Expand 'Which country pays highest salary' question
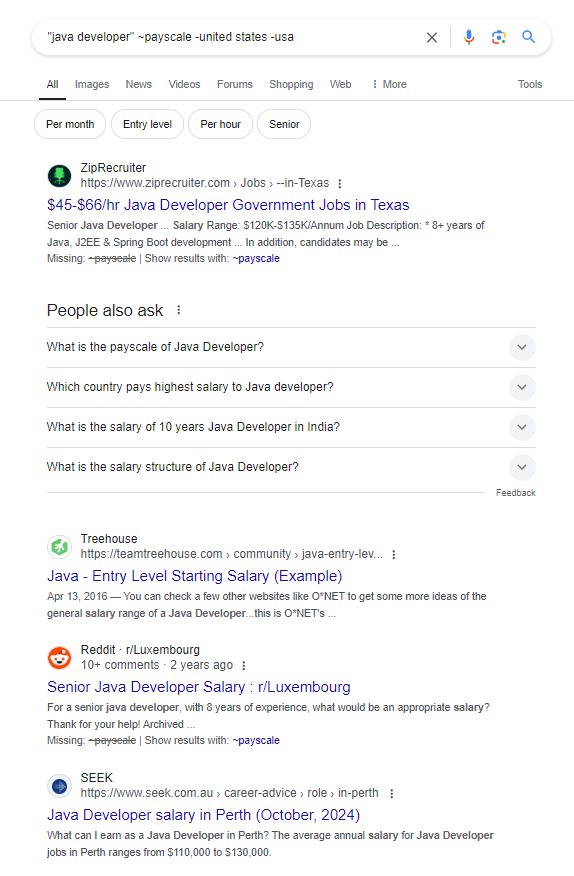Viewport: 574px width, 876px height. (x=291, y=387)
